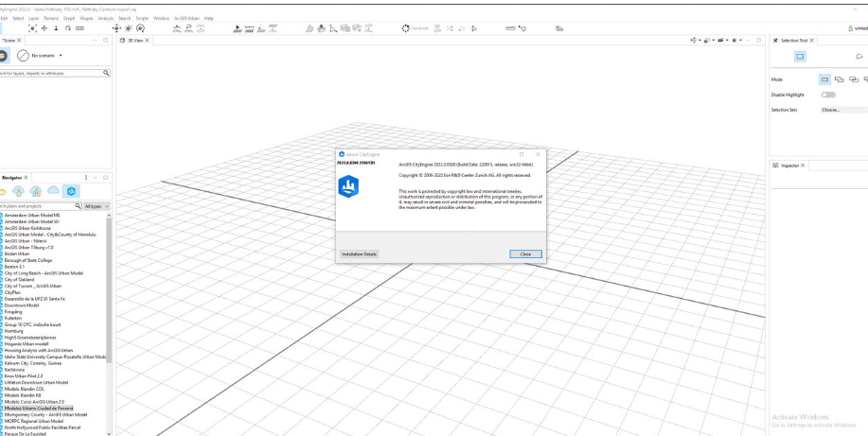Switch to the Inspector tab
This screenshot has height=436, width=868.
(x=789, y=166)
